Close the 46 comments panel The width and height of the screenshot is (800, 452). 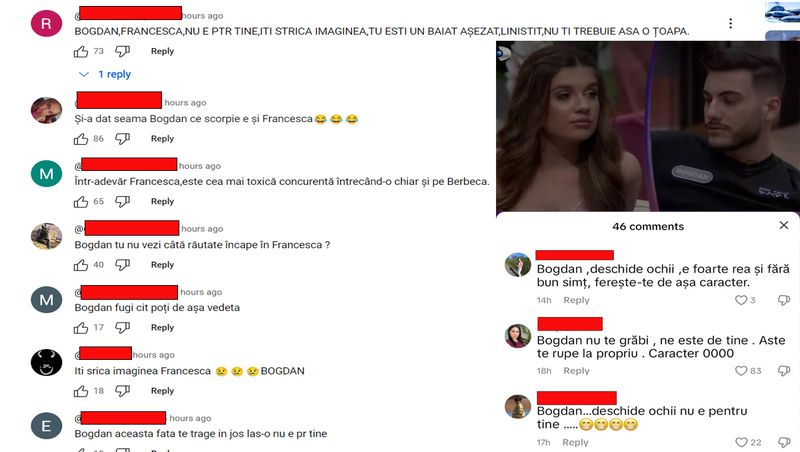coord(784,225)
